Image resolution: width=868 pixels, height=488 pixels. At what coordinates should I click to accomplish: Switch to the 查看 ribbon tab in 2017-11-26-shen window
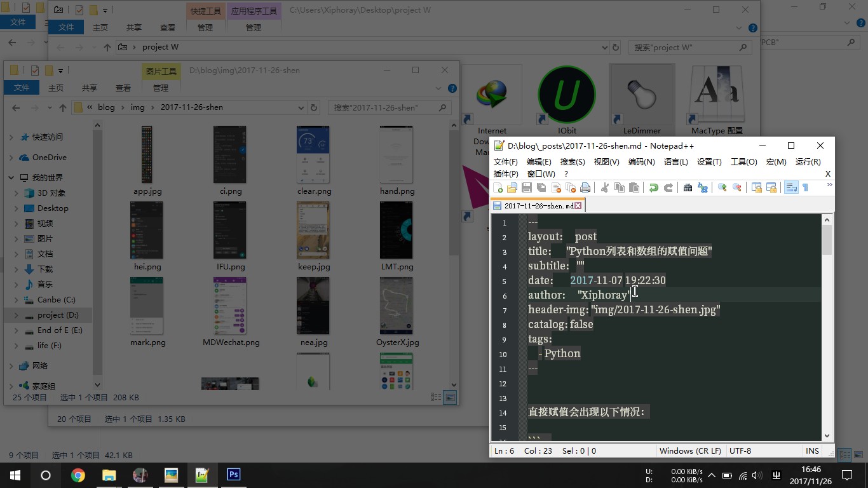point(123,88)
